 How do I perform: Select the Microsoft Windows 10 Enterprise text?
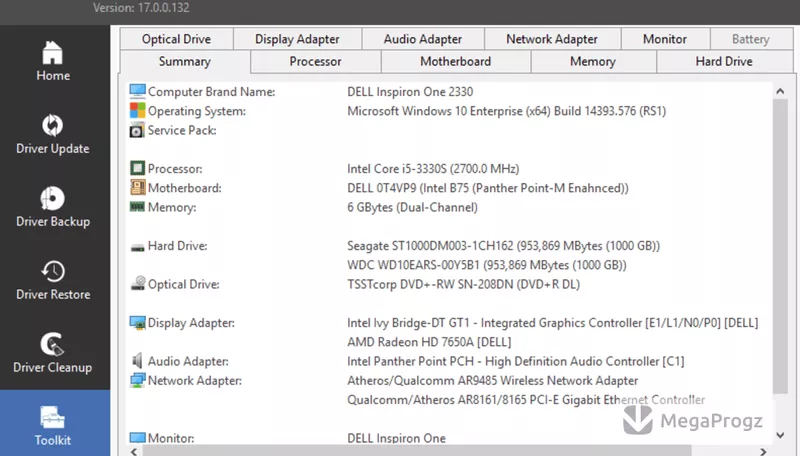click(507, 111)
